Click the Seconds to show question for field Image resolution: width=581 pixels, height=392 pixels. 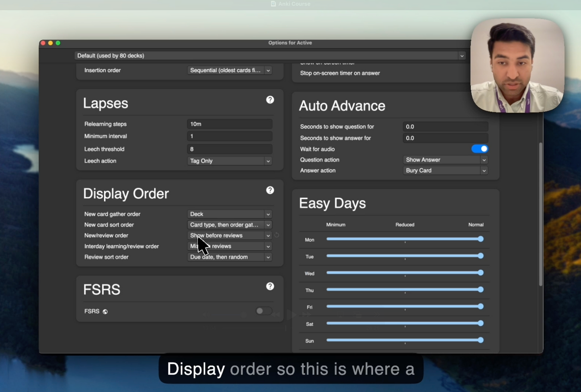click(x=445, y=127)
